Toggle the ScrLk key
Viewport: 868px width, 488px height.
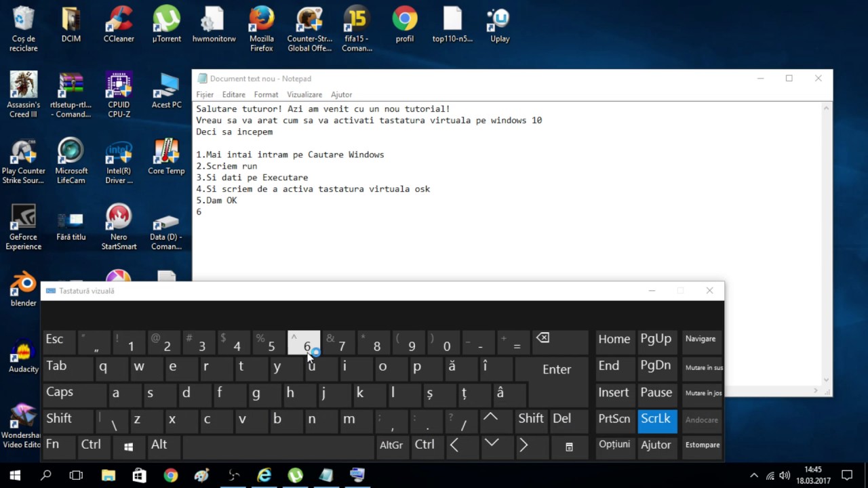coord(656,422)
